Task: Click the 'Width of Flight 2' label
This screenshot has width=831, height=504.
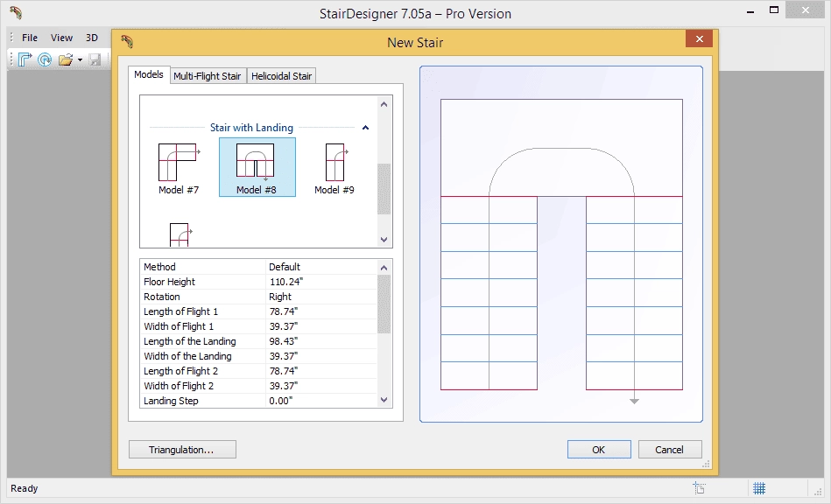Action: click(x=179, y=385)
